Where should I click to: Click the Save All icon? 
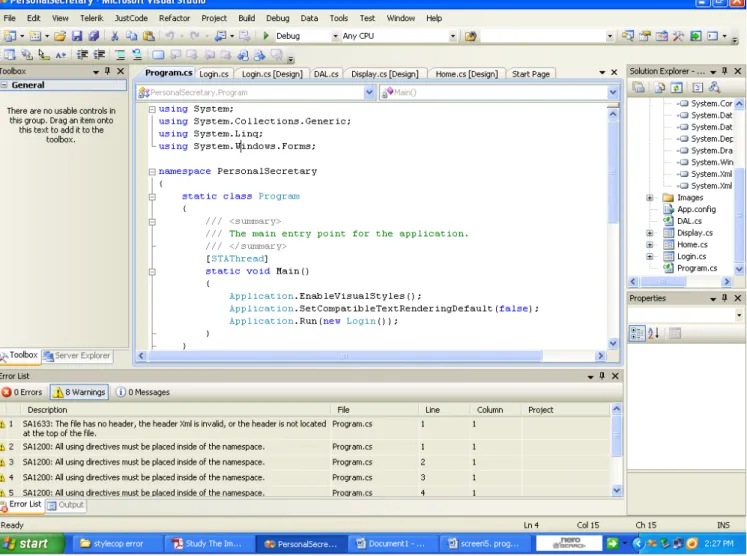click(x=94, y=36)
